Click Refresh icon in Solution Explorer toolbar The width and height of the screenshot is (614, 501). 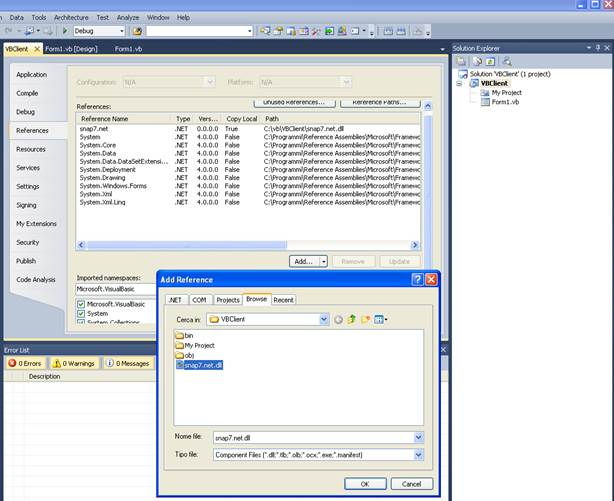click(490, 61)
